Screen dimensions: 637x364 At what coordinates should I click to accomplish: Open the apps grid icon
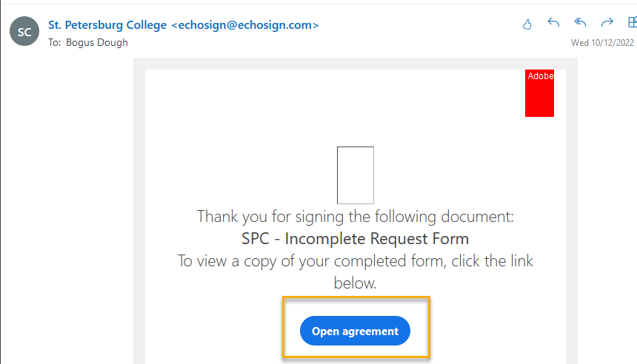632,24
